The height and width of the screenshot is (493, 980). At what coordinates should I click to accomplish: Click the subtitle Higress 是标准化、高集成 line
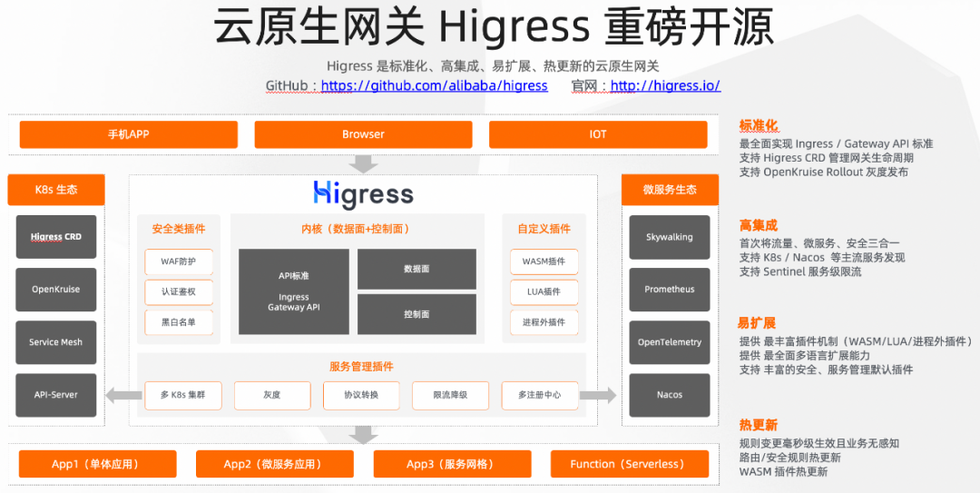point(493,66)
